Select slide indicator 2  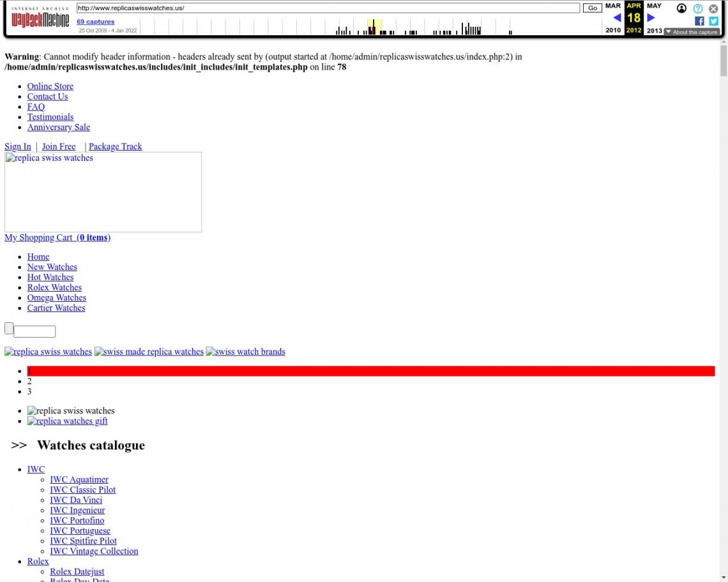(x=29, y=382)
